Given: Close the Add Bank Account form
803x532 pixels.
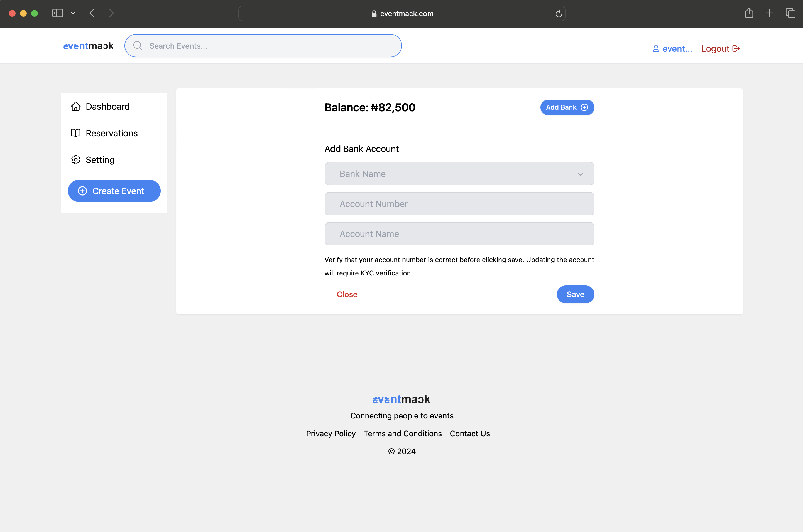Looking at the screenshot, I should pos(347,294).
